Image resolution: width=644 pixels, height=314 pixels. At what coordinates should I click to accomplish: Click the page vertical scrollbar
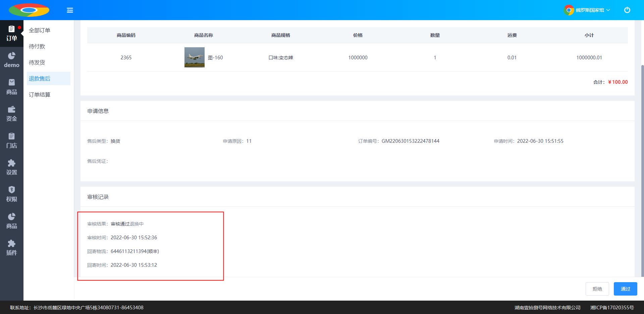642,171
